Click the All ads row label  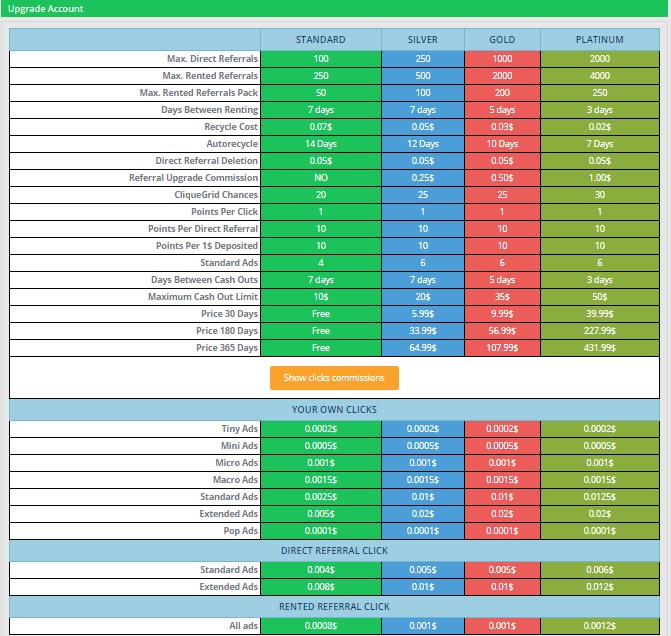[243, 626]
